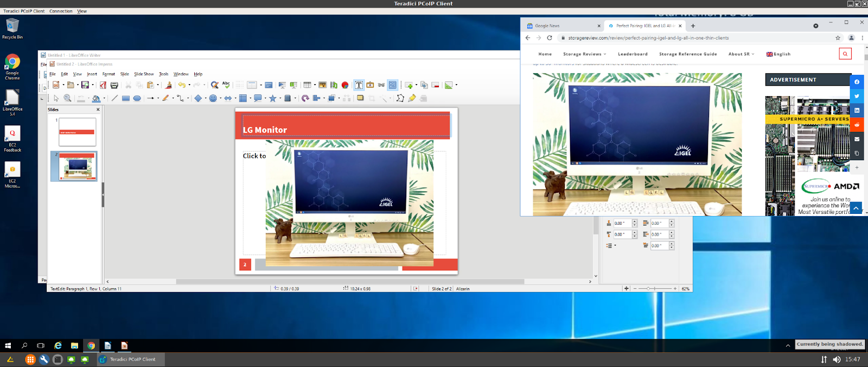Image resolution: width=868 pixels, height=367 pixels.
Task: Toggle Extrusion on the drawing toolbar
Action: coord(423,98)
